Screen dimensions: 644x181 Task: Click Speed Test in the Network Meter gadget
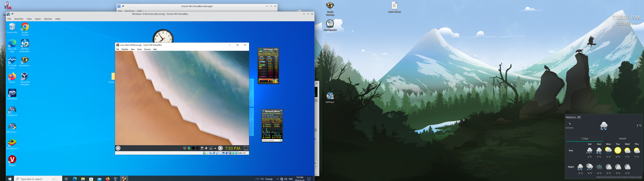point(266,121)
